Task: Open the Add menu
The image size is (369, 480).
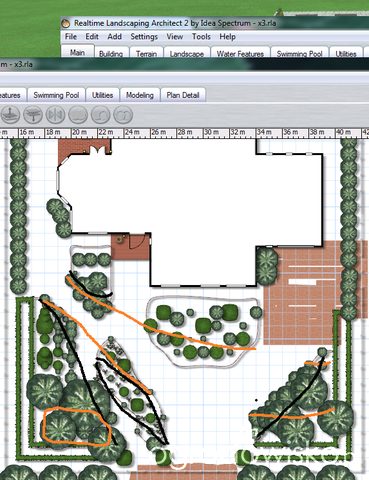Action: (114, 37)
